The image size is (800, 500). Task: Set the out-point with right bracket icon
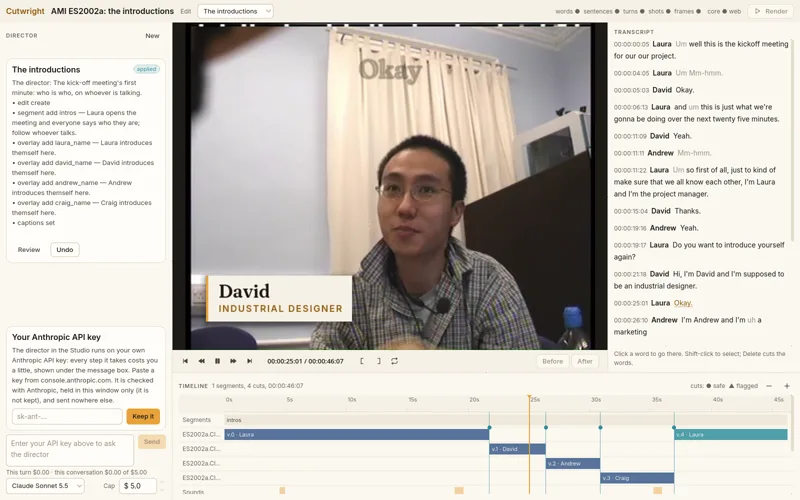point(379,361)
